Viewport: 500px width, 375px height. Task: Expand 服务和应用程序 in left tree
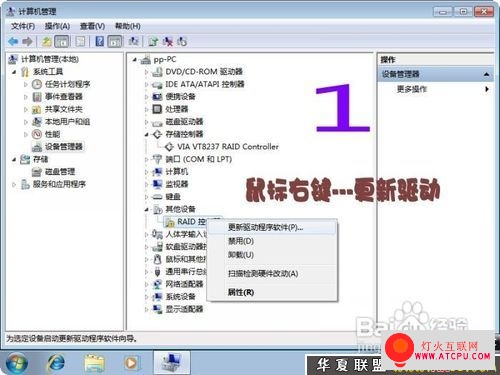point(14,184)
